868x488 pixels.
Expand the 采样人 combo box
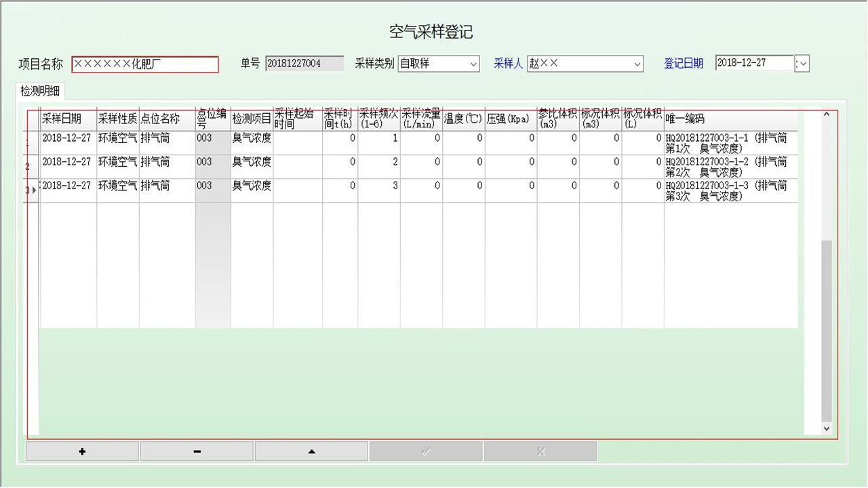[637, 64]
